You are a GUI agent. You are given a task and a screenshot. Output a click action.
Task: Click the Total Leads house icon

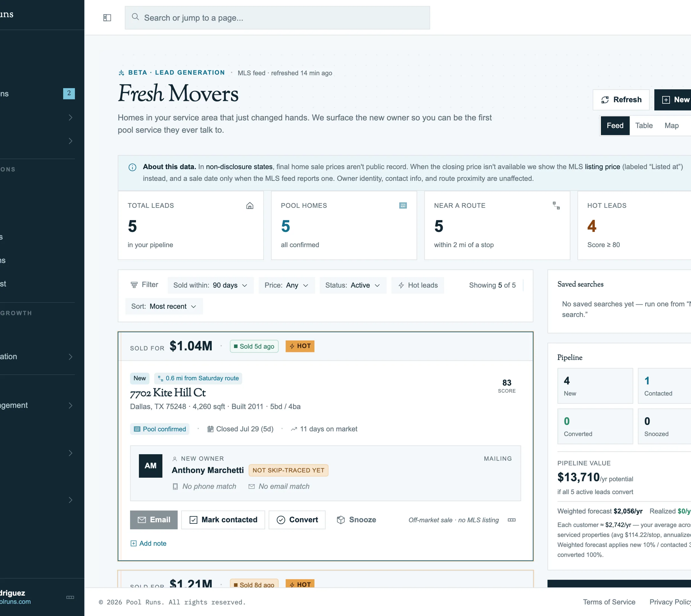(x=250, y=206)
